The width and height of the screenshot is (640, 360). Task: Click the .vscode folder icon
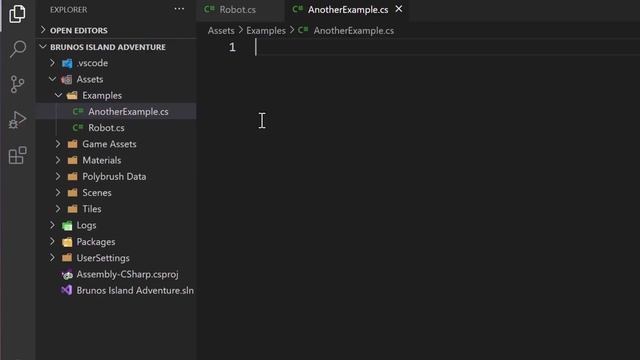pyautogui.click(x=67, y=63)
